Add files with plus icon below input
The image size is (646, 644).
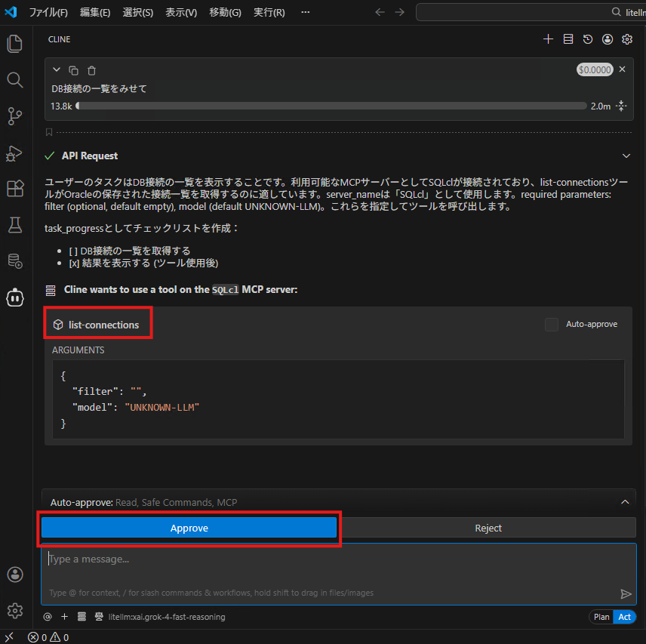(x=64, y=616)
